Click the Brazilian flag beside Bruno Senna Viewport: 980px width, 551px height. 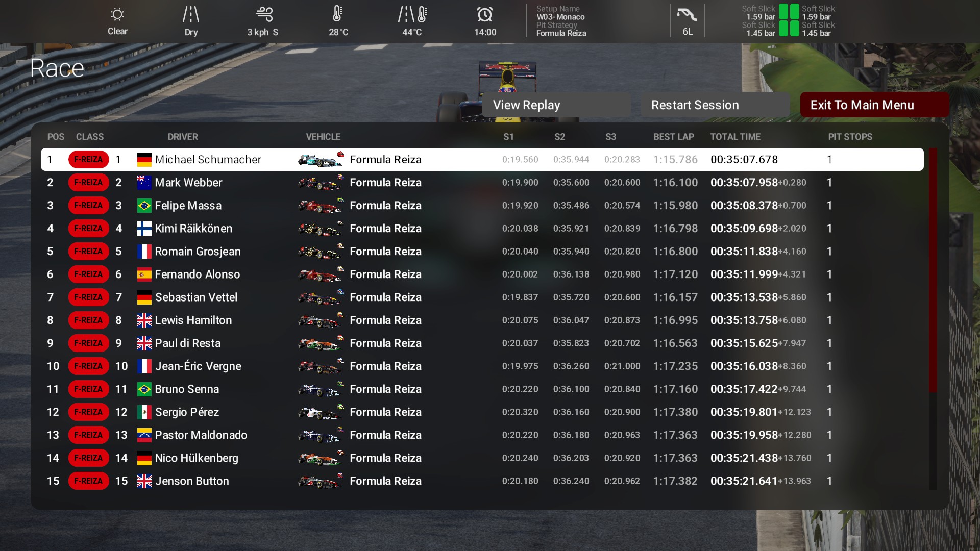click(x=144, y=389)
